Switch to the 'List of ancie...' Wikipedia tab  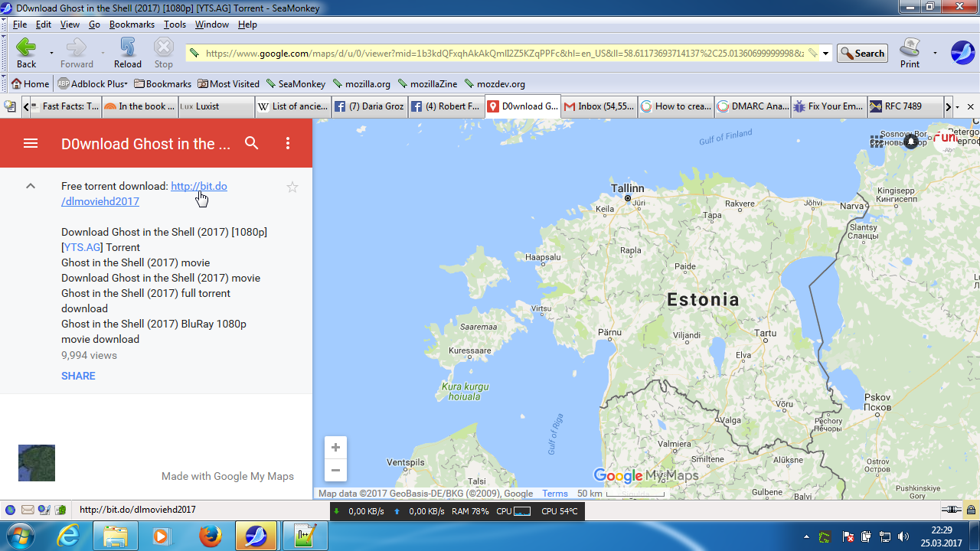pyautogui.click(x=292, y=106)
